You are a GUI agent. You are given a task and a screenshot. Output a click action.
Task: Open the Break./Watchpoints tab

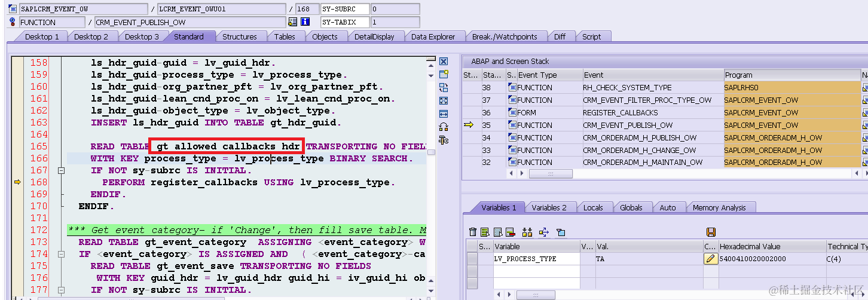(x=505, y=36)
